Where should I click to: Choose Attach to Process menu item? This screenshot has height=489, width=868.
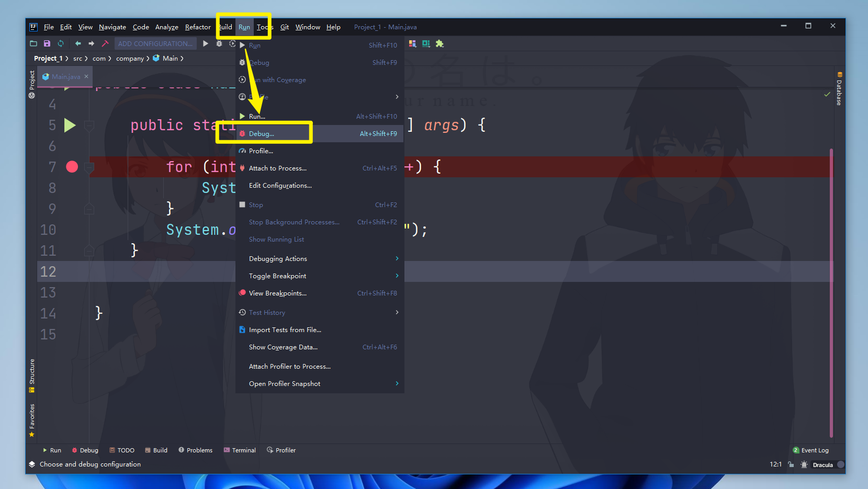320,168
